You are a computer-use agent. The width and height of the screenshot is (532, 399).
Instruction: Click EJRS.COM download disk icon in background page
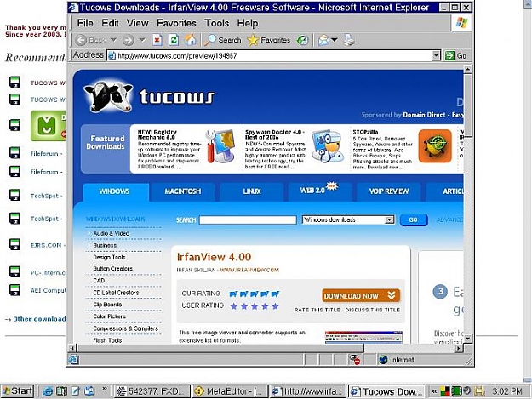(14, 244)
